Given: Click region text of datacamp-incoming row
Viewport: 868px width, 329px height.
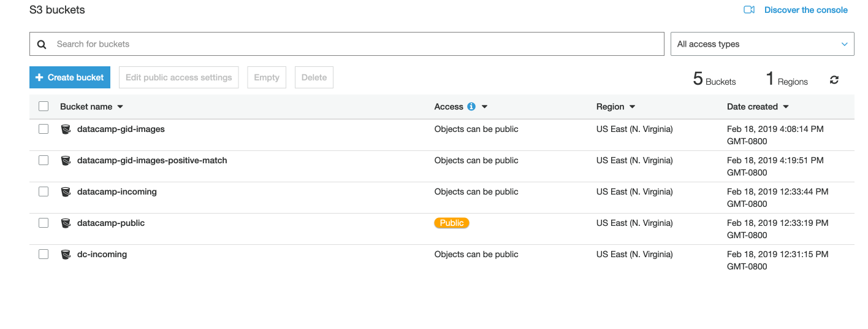Looking at the screenshot, I should 634,192.
